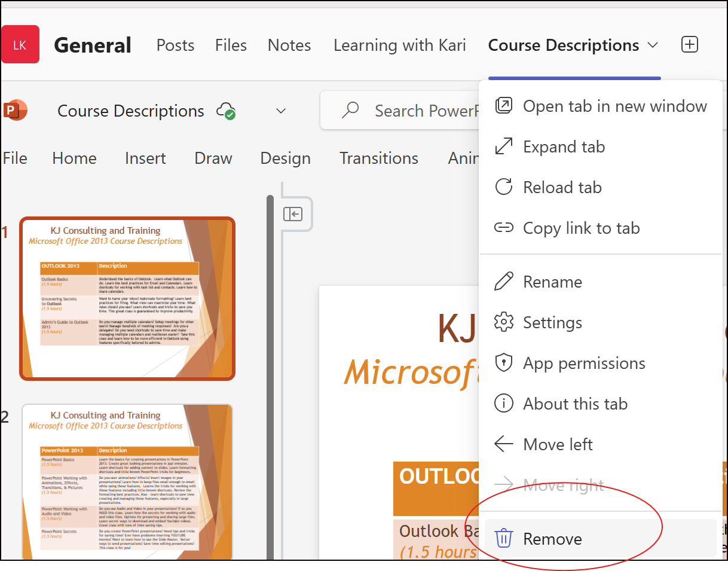Choose Expand tab from menu
The height and width of the screenshot is (571, 728).
coord(600,146)
